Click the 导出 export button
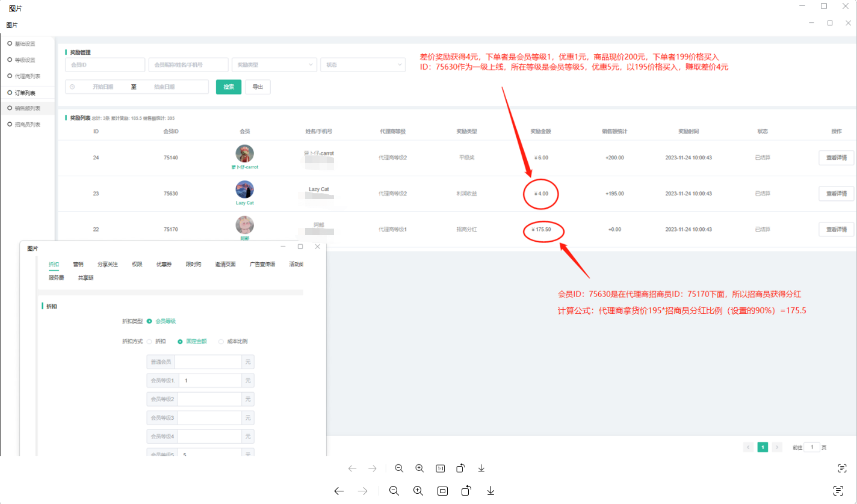The width and height of the screenshot is (857, 504). click(258, 87)
